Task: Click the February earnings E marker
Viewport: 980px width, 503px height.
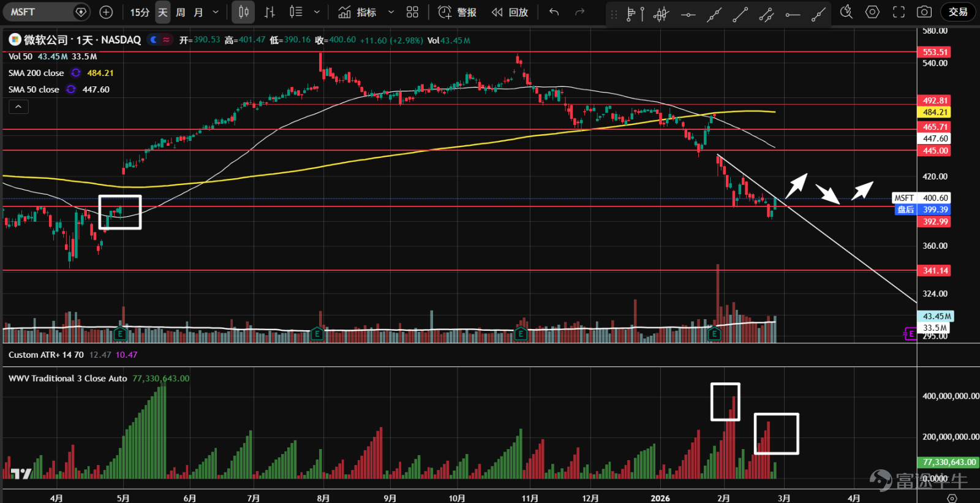Action: tap(714, 334)
